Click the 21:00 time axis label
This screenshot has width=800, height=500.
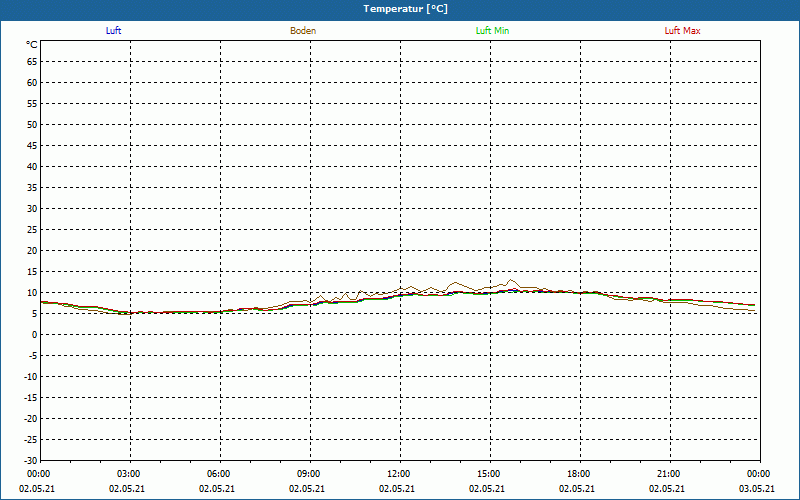[668, 474]
